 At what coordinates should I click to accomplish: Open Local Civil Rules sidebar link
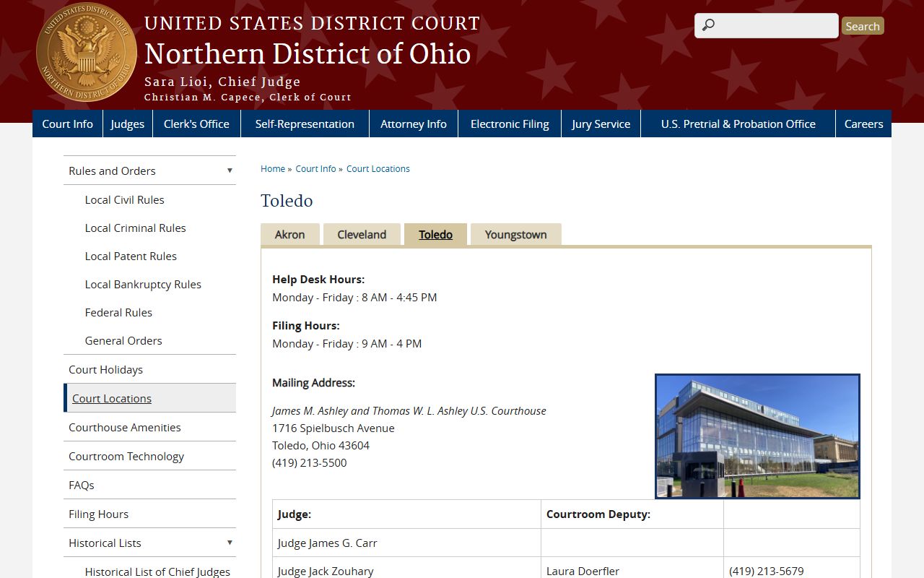pyautogui.click(x=124, y=199)
